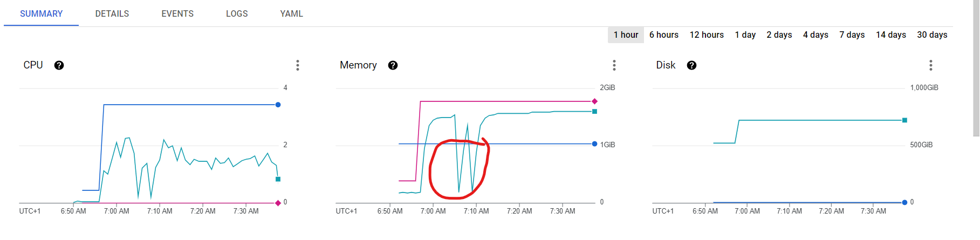The width and height of the screenshot is (980, 240).
Task: Switch to the DETAILS tab
Action: click(112, 13)
